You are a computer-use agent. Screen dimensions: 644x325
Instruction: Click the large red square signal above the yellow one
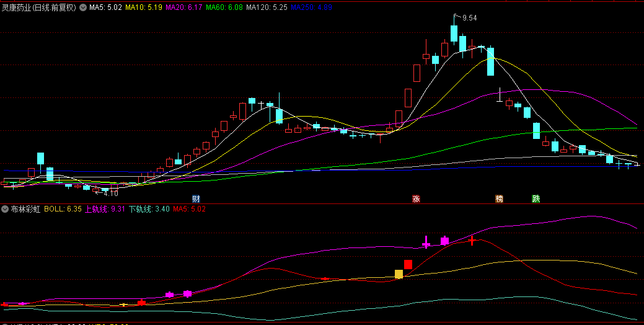point(408,265)
